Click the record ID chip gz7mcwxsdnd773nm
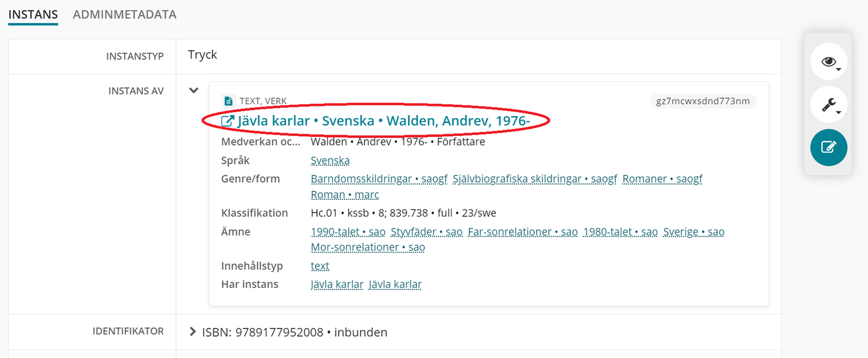The height and width of the screenshot is (358, 868). 702,101
